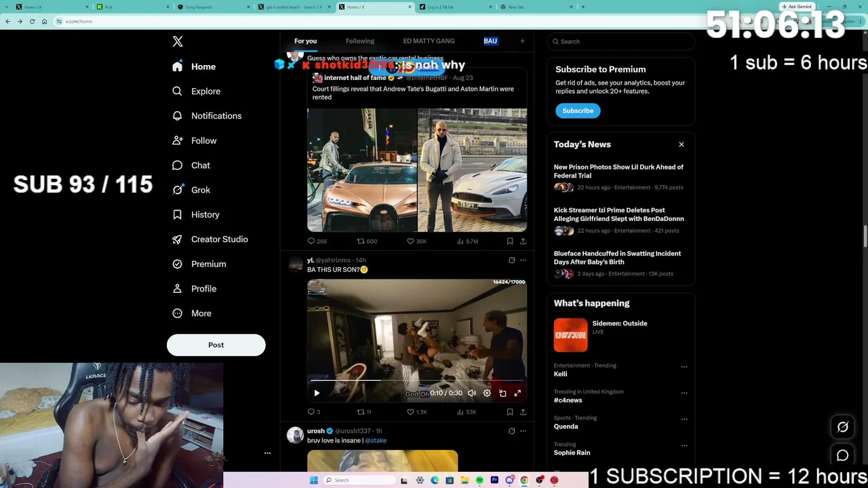
Task: Open more options on yL's post
Action: point(523,260)
